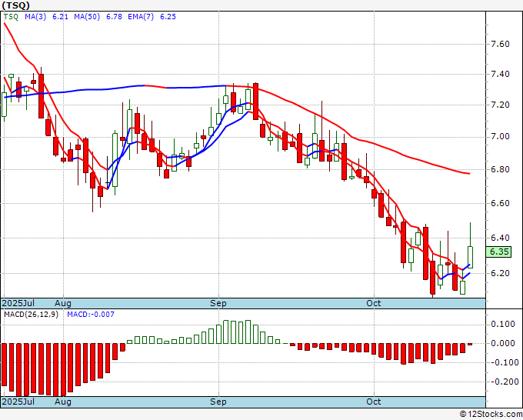Click the MA(3) legend label
Viewport: 523px width, 420px height.
click(35, 17)
